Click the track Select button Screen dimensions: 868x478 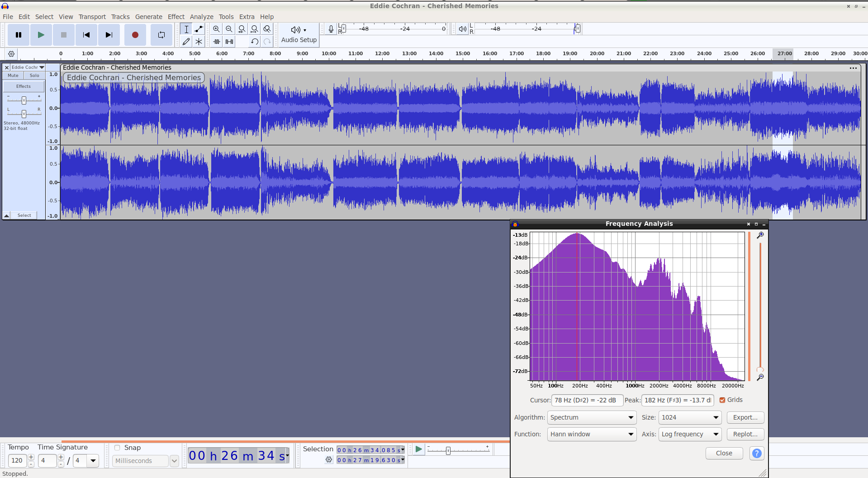24,215
